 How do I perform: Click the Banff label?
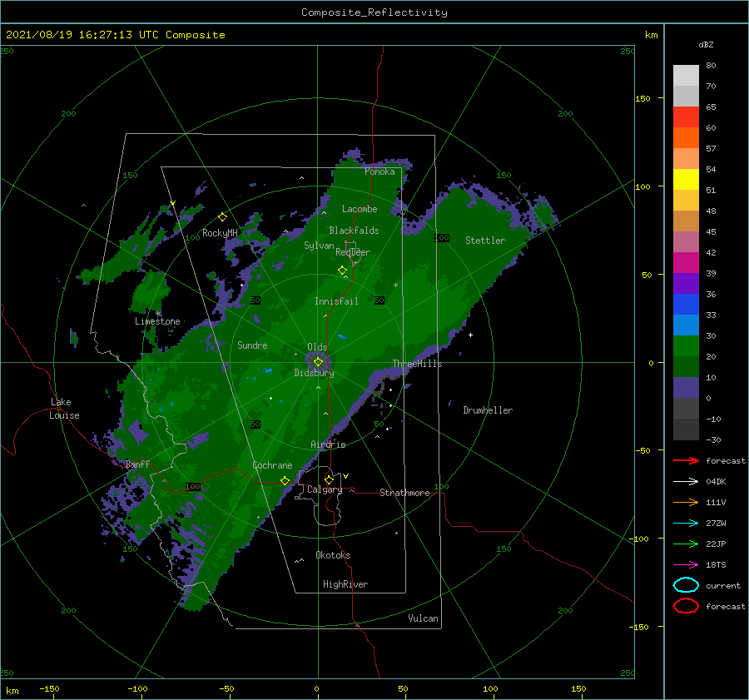tap(137, 464)
